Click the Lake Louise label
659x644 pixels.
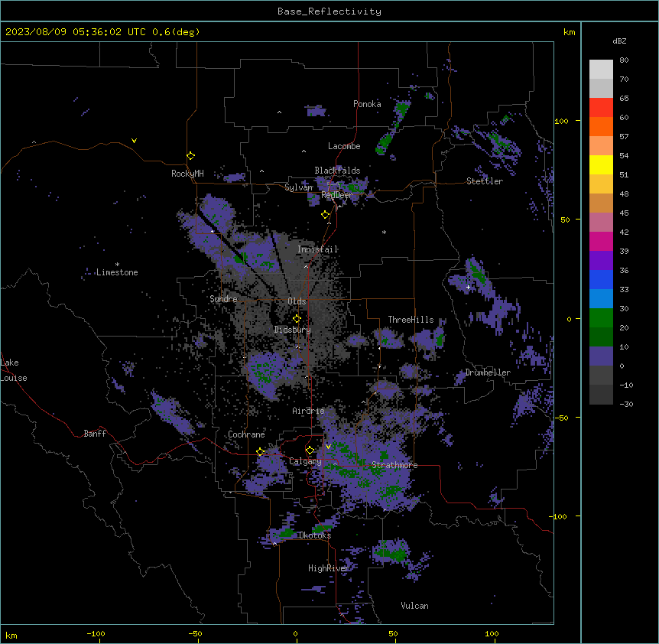coord(14,370)
